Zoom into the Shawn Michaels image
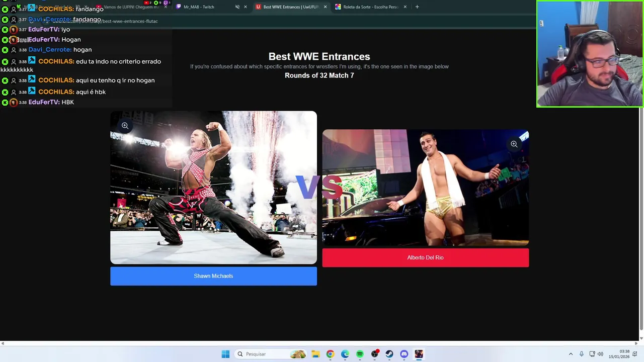 (125, 125)
